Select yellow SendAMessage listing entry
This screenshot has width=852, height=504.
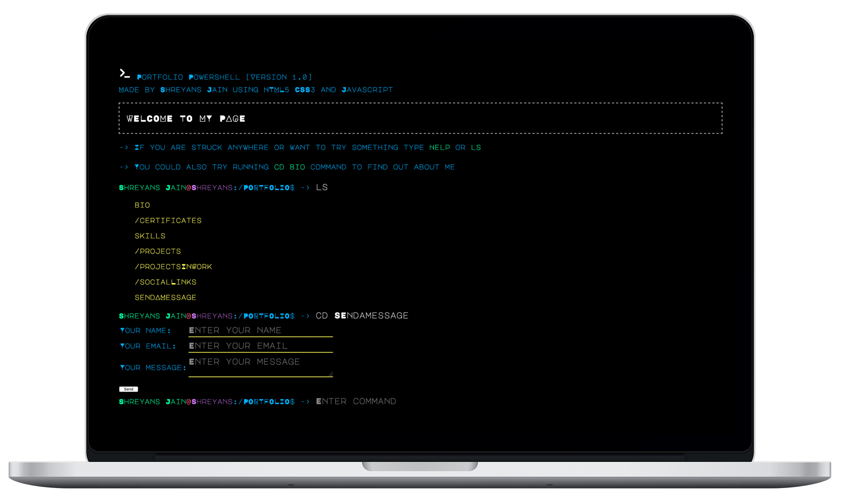coord(166,297)
